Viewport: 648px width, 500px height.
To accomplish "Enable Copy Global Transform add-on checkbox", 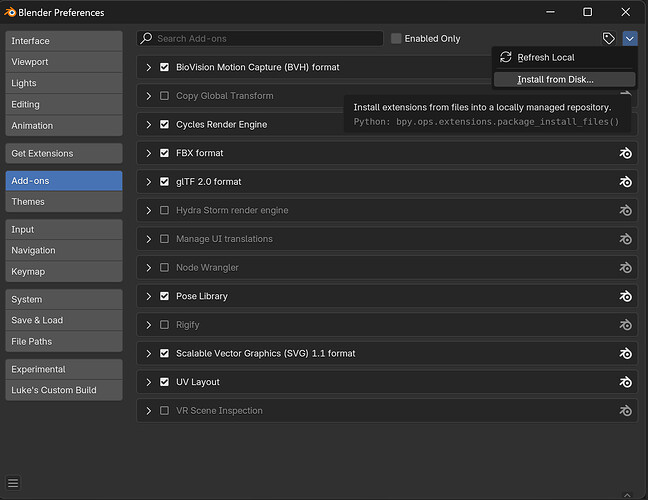I will point(164,96).
